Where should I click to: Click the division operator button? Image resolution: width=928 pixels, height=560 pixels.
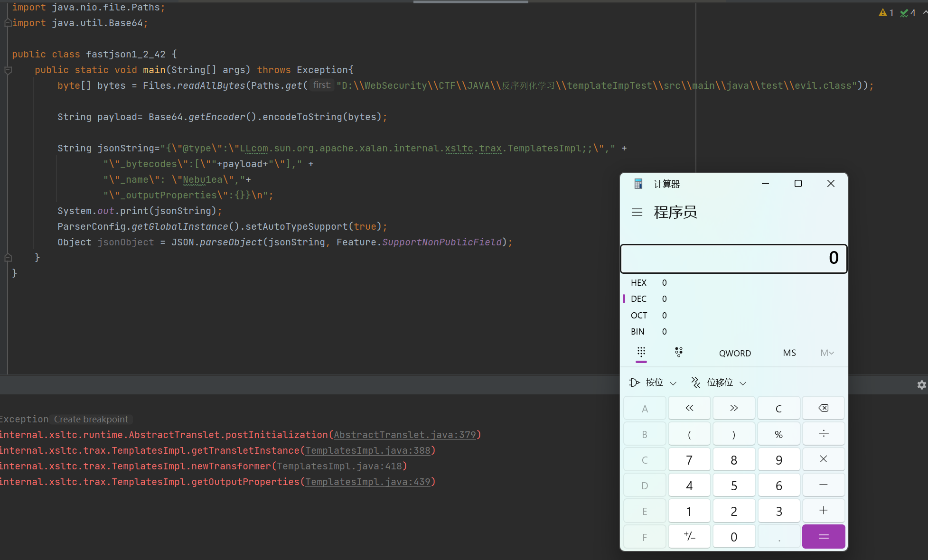pos(823,434)
